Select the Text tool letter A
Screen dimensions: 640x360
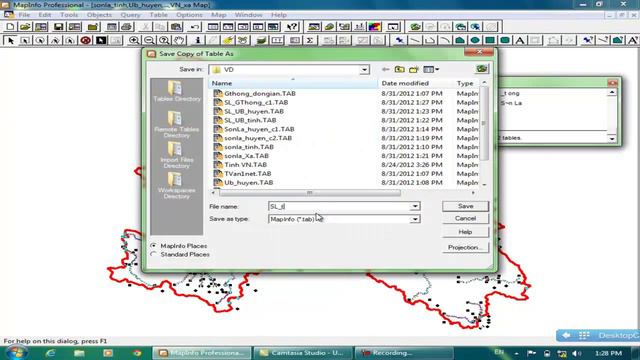tap(520, 40)
